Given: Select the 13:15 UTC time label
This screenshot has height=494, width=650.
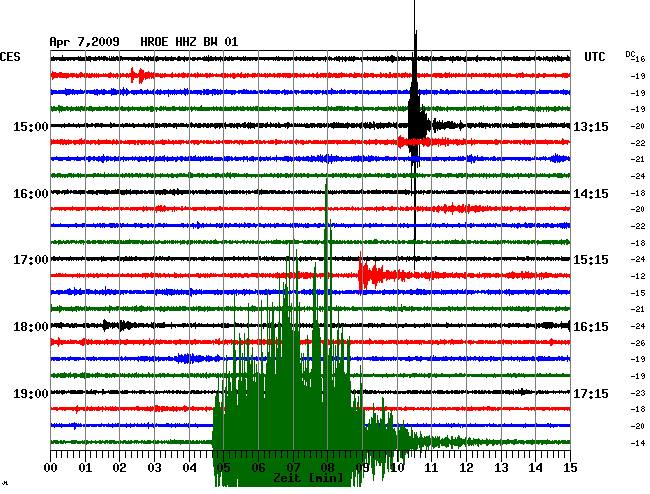Looking at the screenshot, I should pos(591,126).
